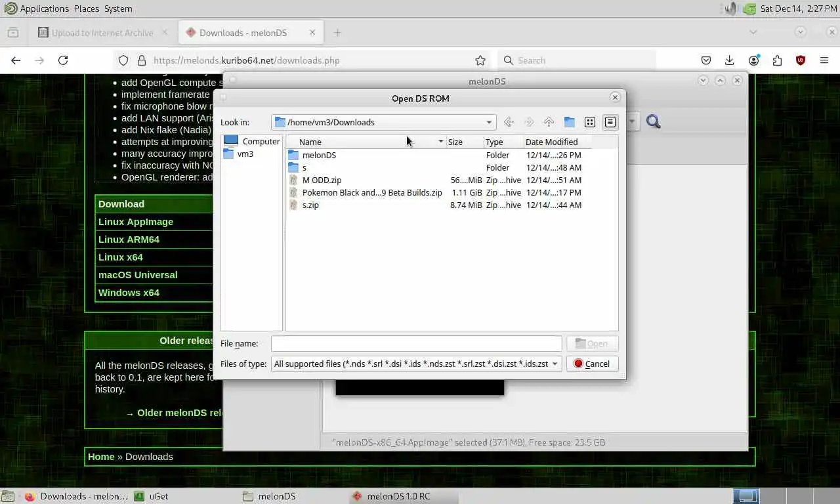The image size is (840, 504).
Task: Close the Open DS ROM dialog
Action: 615,97
